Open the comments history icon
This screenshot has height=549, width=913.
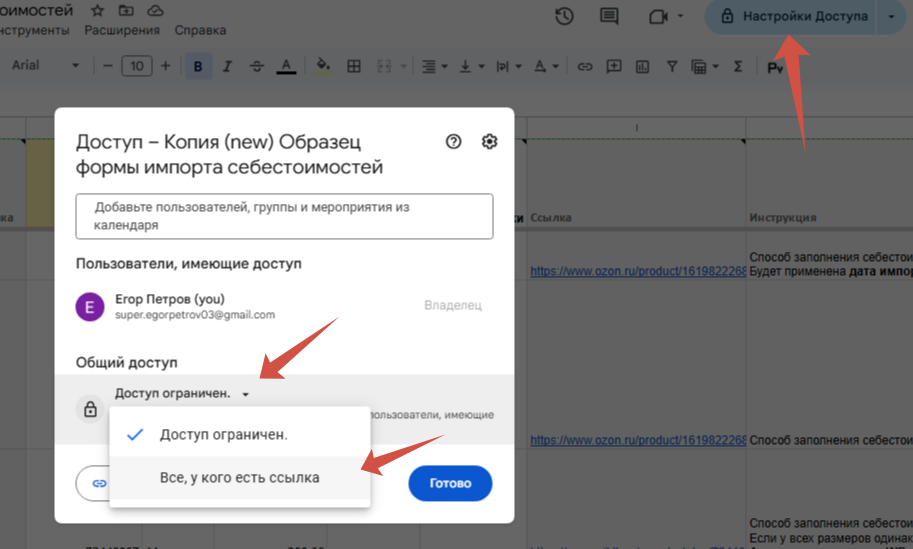(x=609, y=16)
